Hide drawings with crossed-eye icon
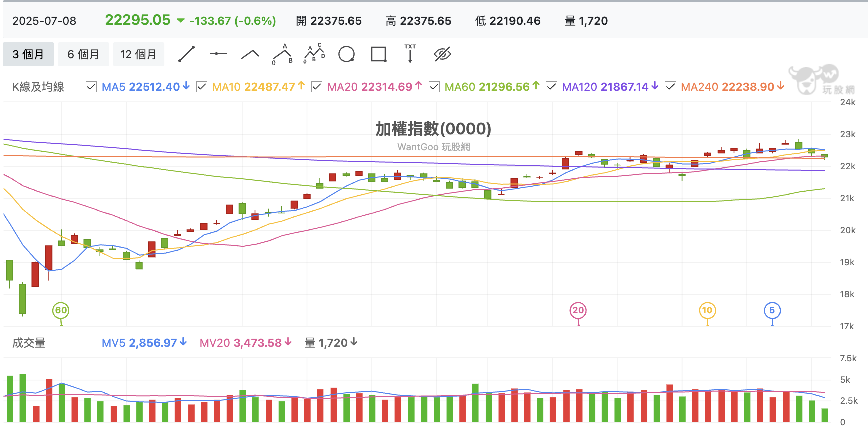 [x=442, y=54]
